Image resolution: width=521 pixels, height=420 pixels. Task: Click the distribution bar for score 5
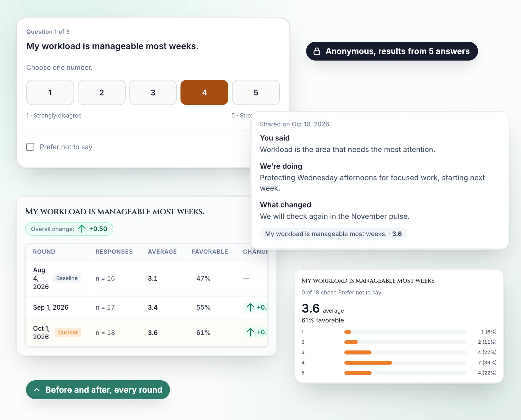[x=405, y=373]
